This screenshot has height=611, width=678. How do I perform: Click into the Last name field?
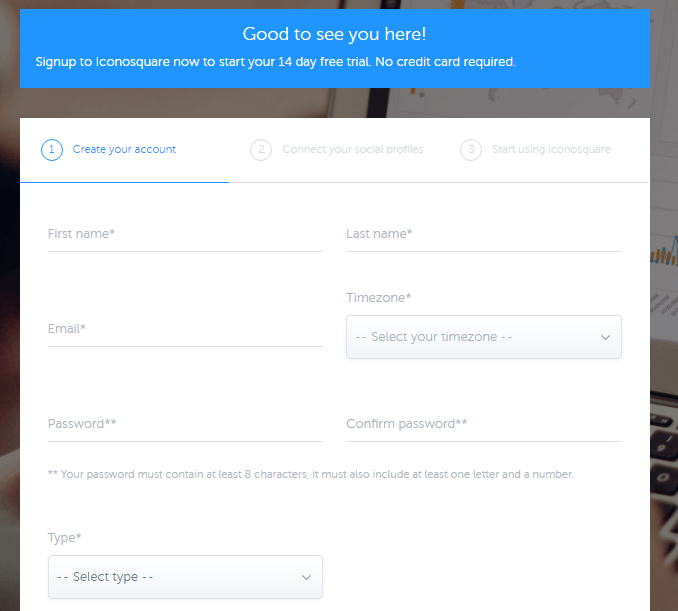(483, 234)
